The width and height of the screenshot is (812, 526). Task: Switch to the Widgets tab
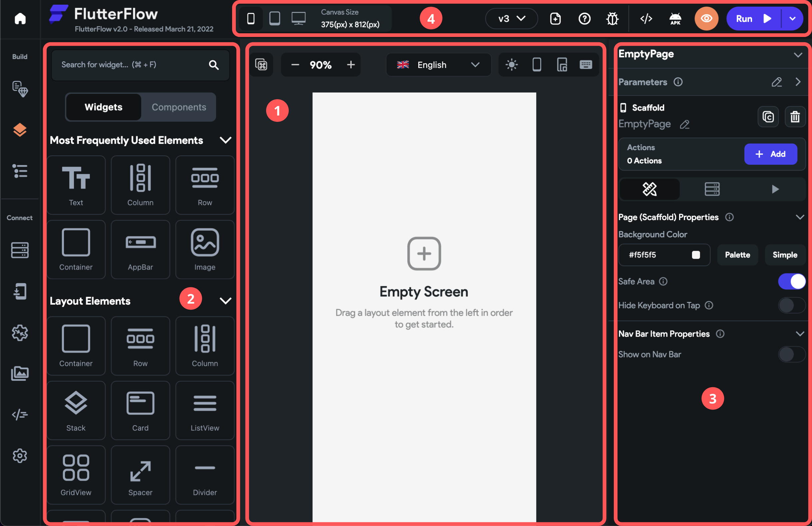click(103, 107)
